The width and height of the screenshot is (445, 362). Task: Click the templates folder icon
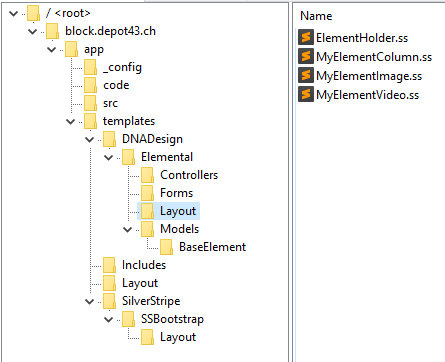point(91,121)
